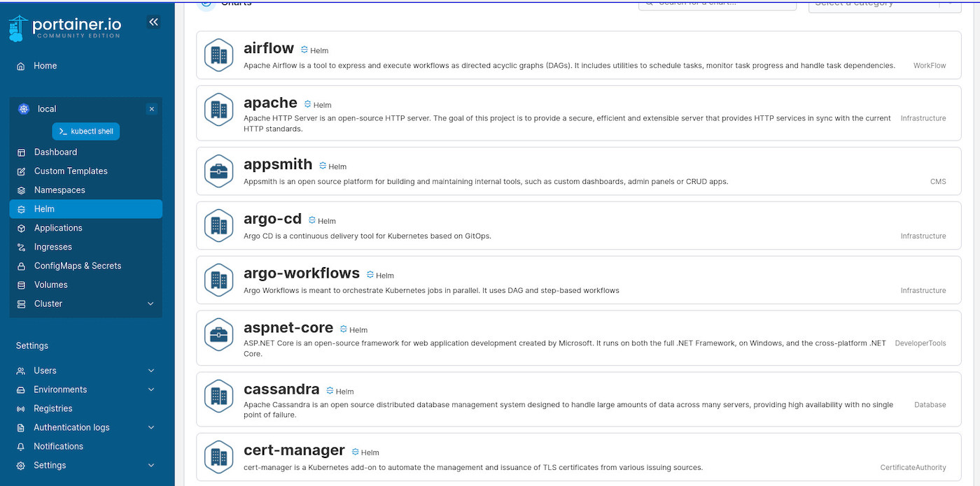Screen dimensions: 980x486
Task: Expand the Environments settings section
Action: [x=150, y=389]
